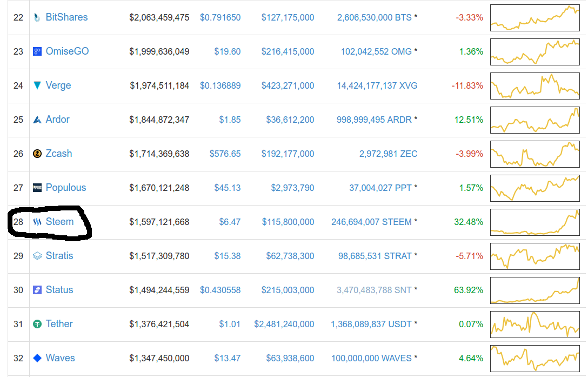Viewport: 588px width, 377px height.
Task: Select Steem market cap $1,597,121,668
Action: pos(159,222)
